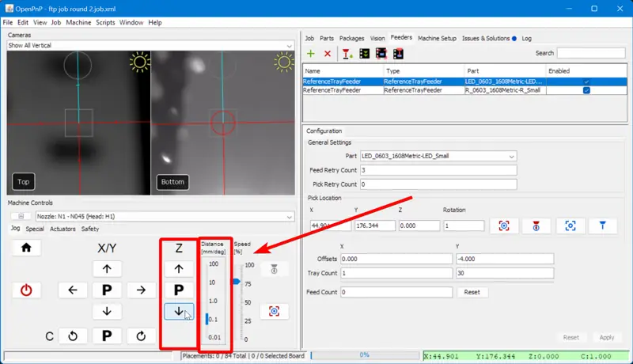Image resolution: width=633 pixels, height=364 pixels.
Task: Click the Feed Count Reset button
Action: 472,292
